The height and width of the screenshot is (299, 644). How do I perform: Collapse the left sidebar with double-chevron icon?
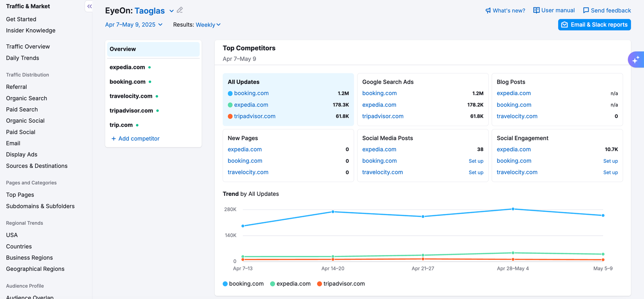pyautogui.click(x=89, y=6)
